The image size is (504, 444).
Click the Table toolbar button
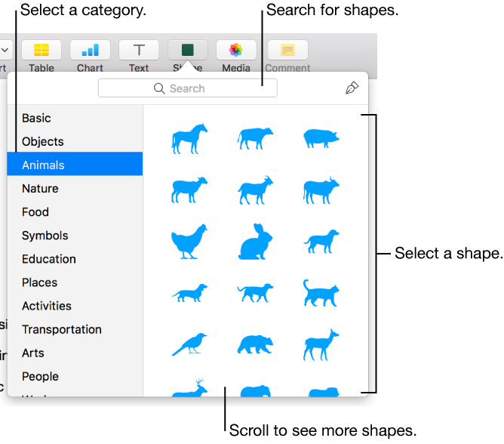[x=41, y=50]
